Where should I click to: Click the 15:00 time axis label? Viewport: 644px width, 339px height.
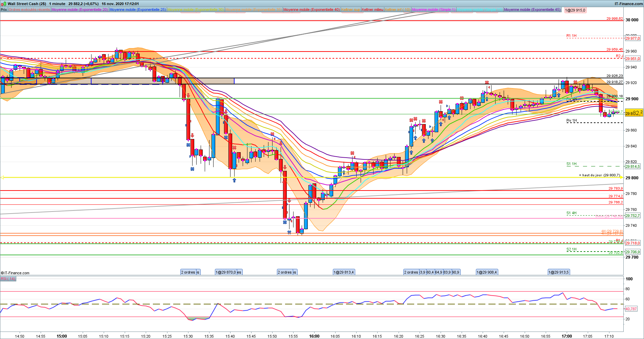coord(62,336)
